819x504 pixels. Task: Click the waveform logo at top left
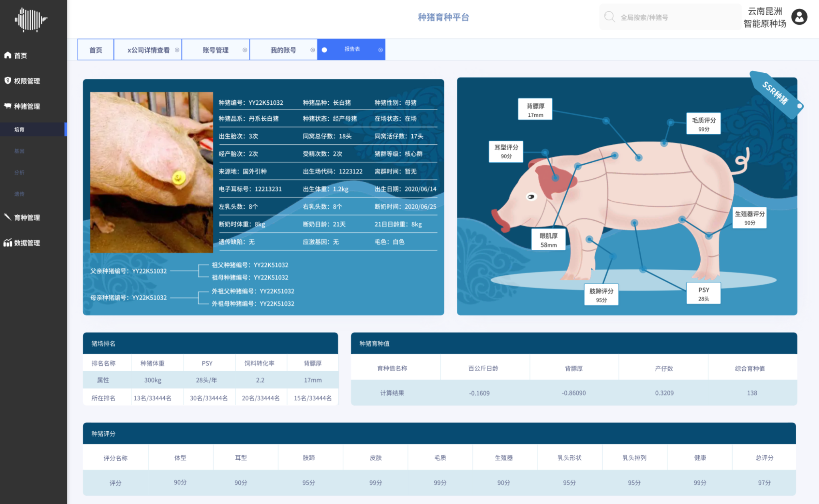click(x=31, y=19)
